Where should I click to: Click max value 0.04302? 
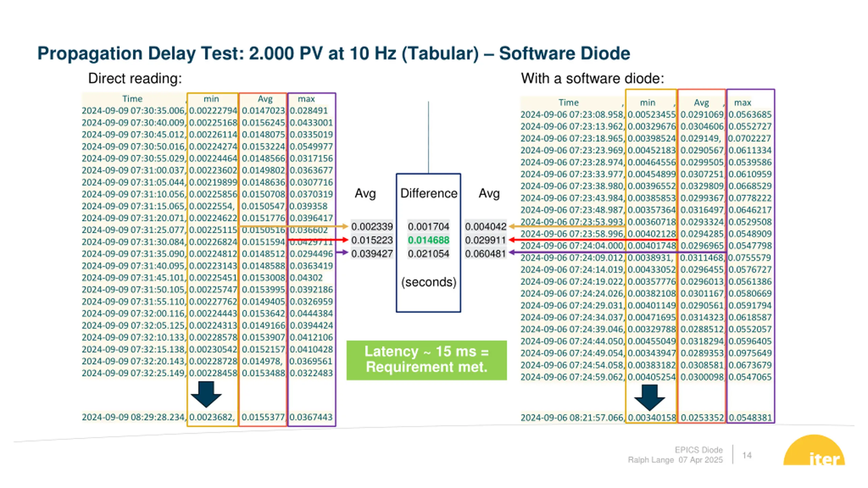tap(306, 278)
